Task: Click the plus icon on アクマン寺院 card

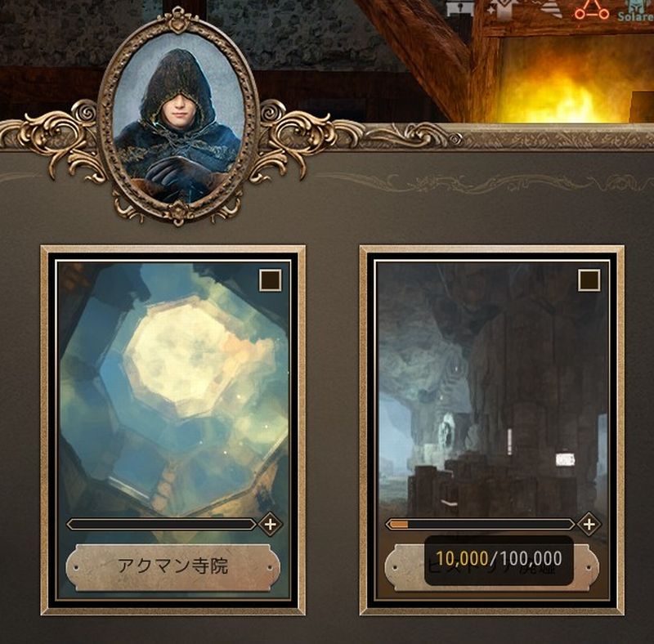Action: point(271,525)
